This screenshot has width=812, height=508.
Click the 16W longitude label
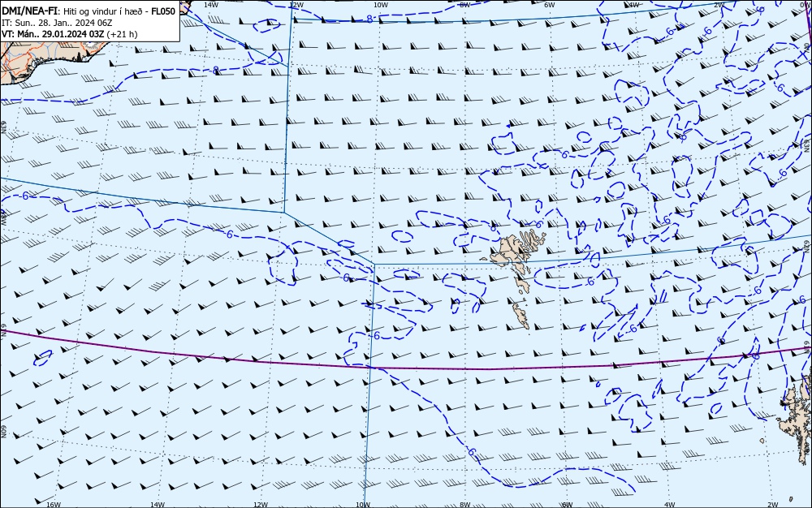(x=54, y=505)
